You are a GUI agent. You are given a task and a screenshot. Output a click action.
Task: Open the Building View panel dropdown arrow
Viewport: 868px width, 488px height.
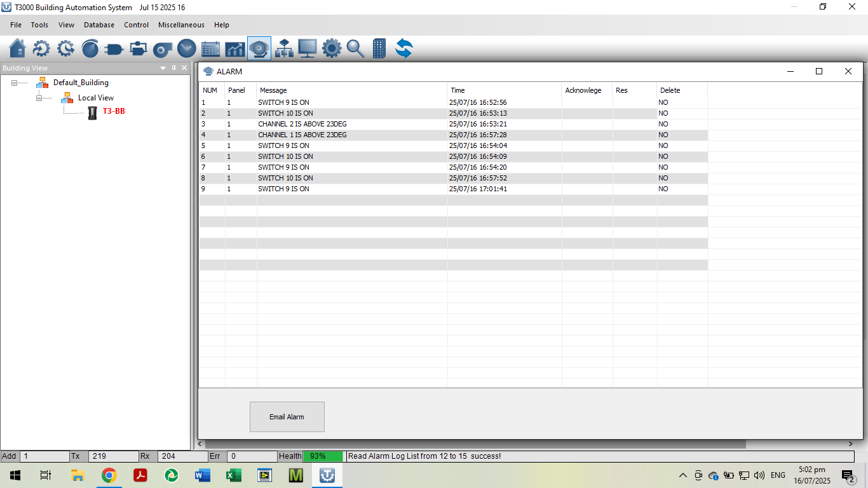[163, 68]
